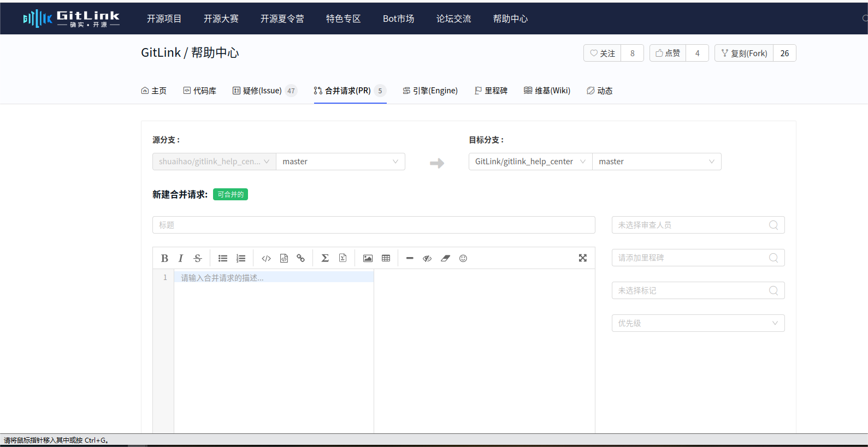868x447 pixels.
Task: Open the 优先级 priority dropdown
Action: click(x=698, y=323)
